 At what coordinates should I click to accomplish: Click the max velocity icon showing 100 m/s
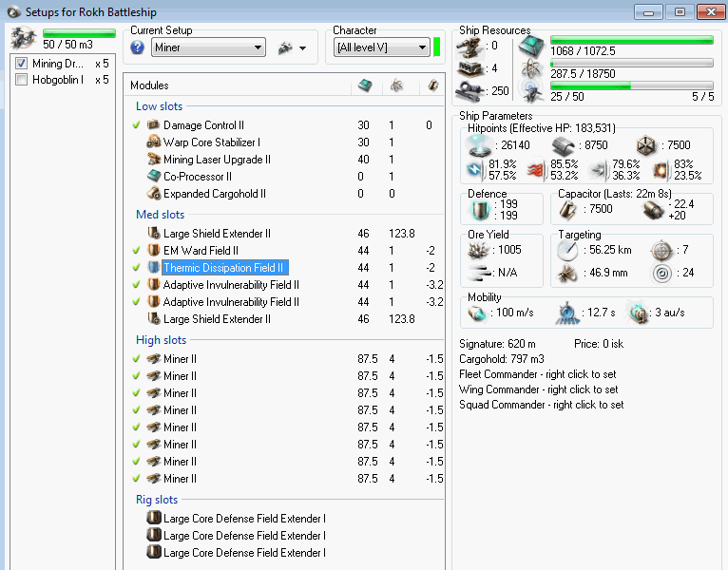pyautogui.click(x=477, y=313)
